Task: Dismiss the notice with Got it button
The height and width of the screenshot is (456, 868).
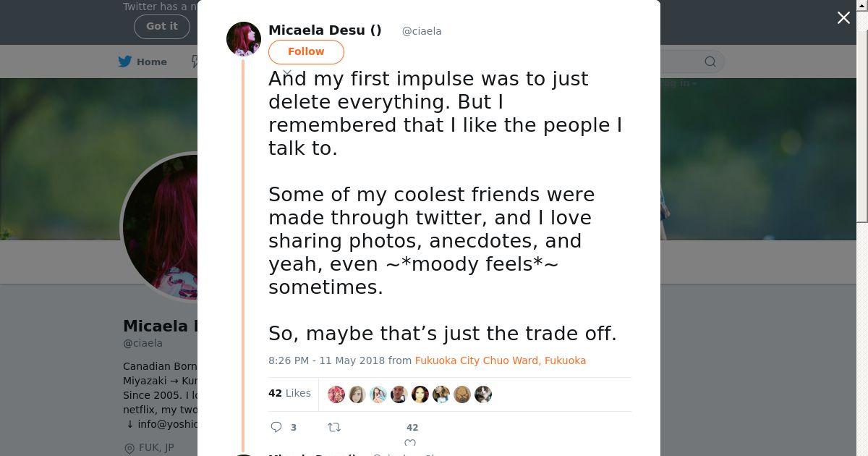Action: (x=161, y=26)
